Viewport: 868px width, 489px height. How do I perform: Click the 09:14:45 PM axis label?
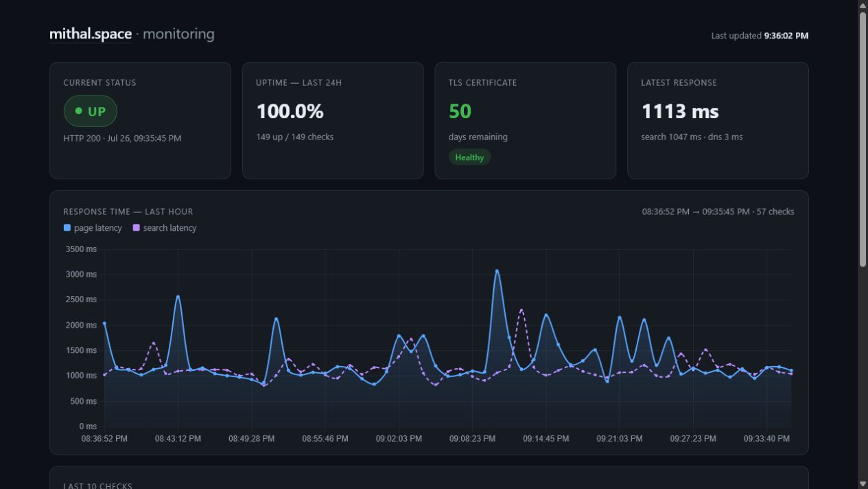pyautogui.click(x=546, y=438)
